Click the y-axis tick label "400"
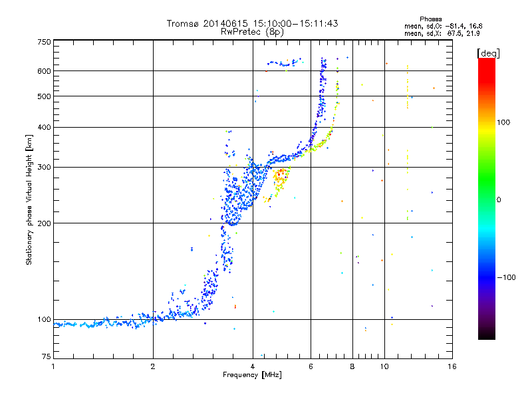 click(44, 127)
